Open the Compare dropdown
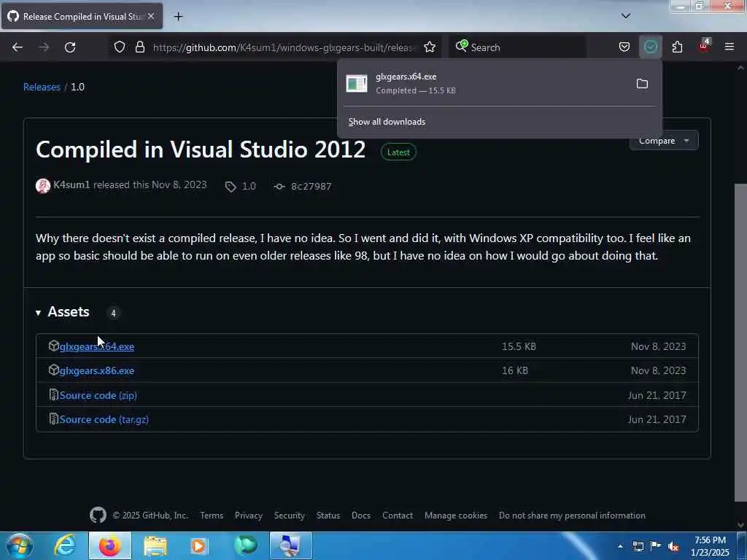Screen dimensions: 747x560 point(664,141)
